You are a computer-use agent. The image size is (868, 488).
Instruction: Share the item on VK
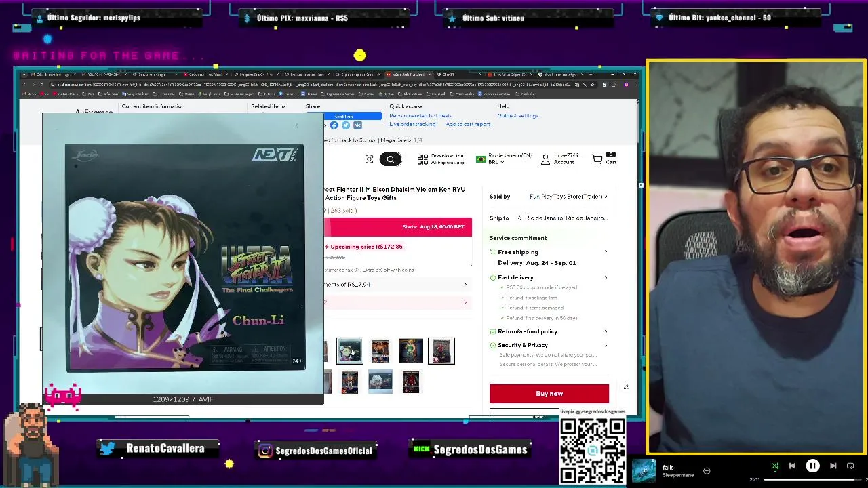(357, 125)
